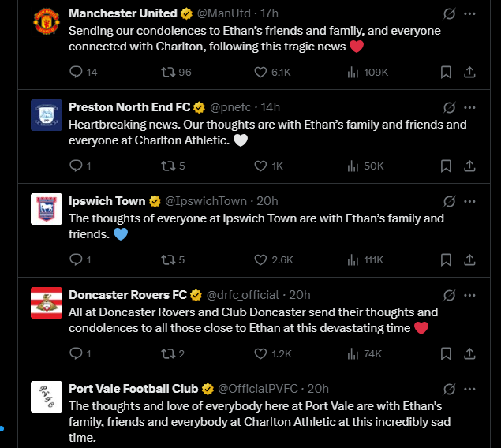Open the Port Vale Football Club avatar
Screen dimensions: 501x448
[47, 397]
